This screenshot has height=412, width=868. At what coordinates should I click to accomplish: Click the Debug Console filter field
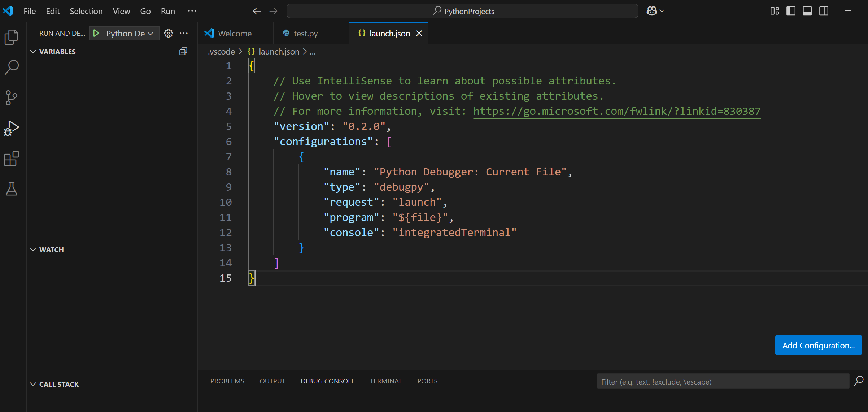[x=722, y=381]
